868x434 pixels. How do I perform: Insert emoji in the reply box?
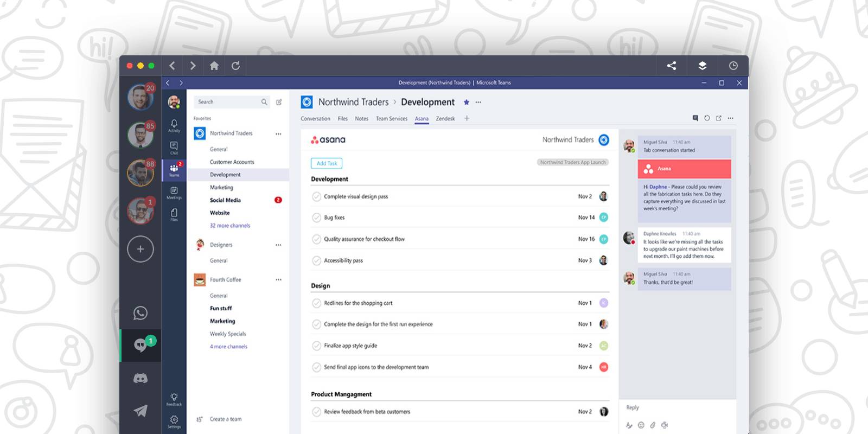coord(641,425)
